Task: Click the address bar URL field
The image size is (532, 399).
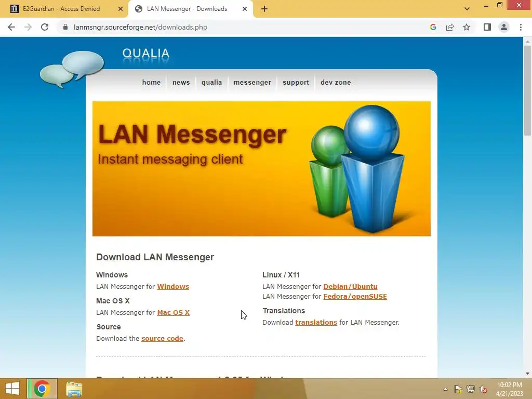Action: [244, 27]
